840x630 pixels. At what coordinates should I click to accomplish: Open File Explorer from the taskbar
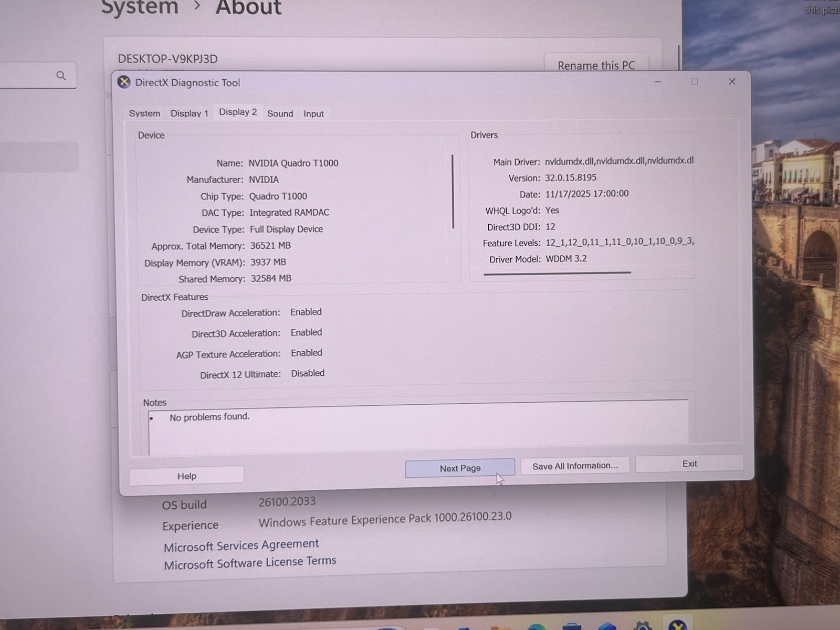(x=500, y=627)
